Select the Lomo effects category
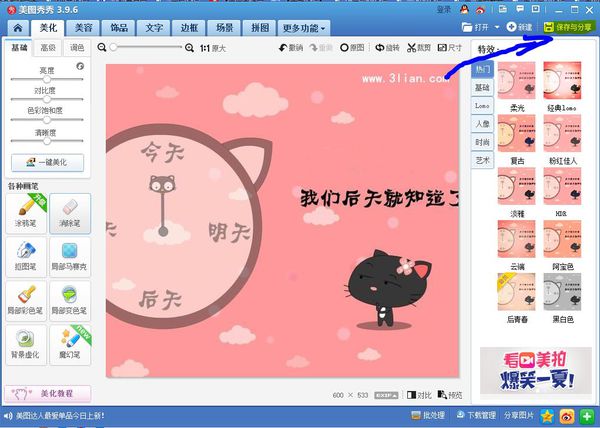600x428 pixels. [x=482, y=106]
